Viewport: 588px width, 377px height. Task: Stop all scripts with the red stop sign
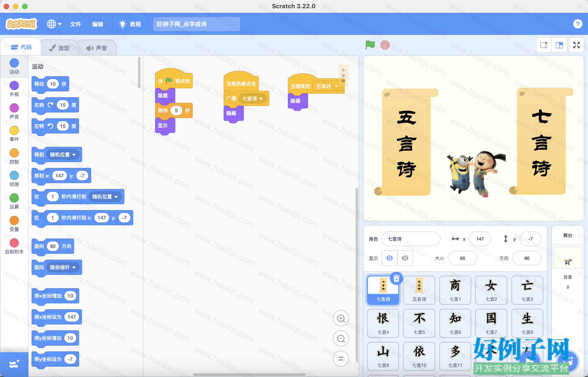(385, 45)
